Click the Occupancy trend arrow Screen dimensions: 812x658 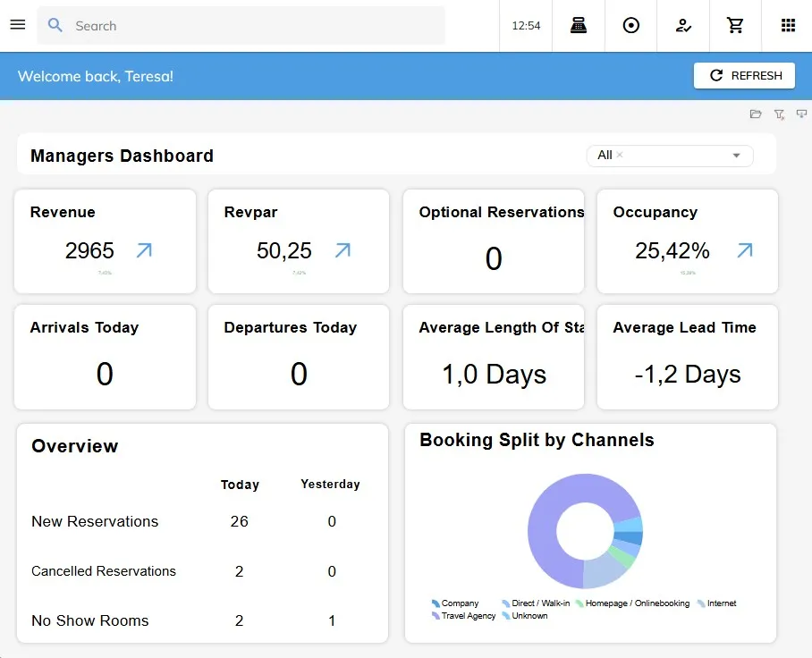click(743, 251)
